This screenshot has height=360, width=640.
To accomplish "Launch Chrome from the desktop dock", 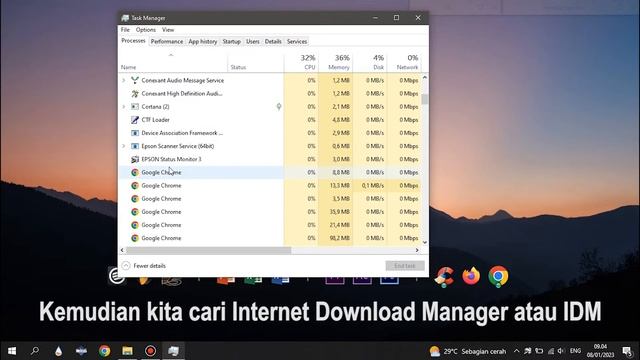I will pos(498,276).
